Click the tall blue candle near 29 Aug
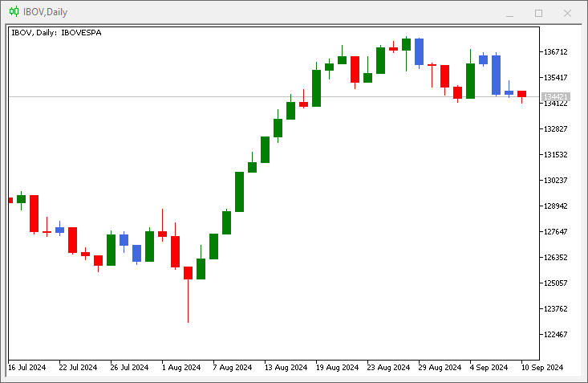588x383 pixels. (x=420, y=52)
